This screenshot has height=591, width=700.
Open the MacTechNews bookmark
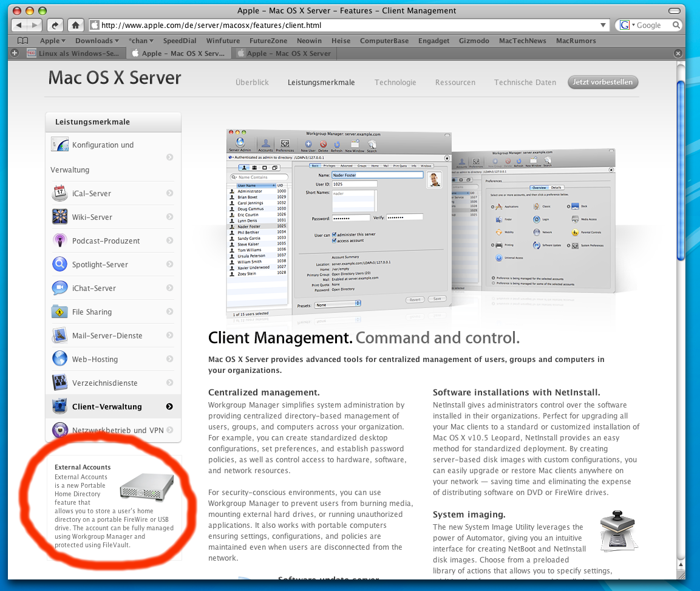522,41
